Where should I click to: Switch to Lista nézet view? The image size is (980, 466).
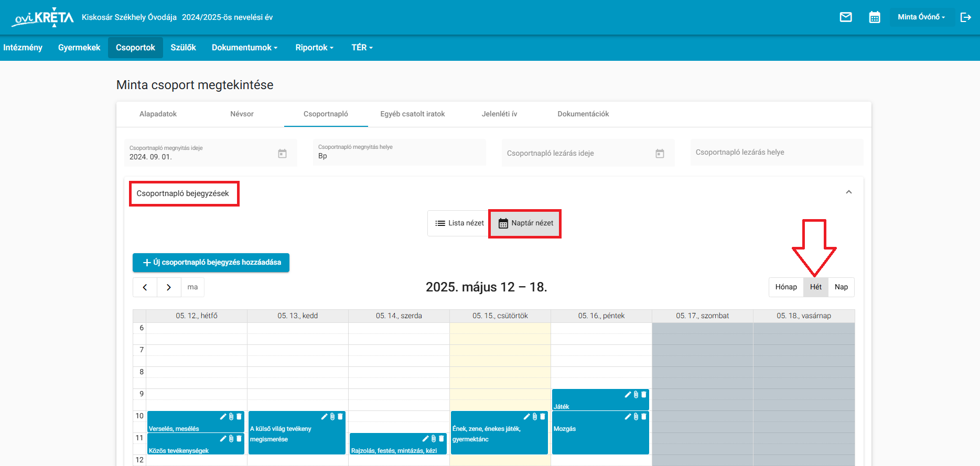pyautogui.click(x=458, y=223)
